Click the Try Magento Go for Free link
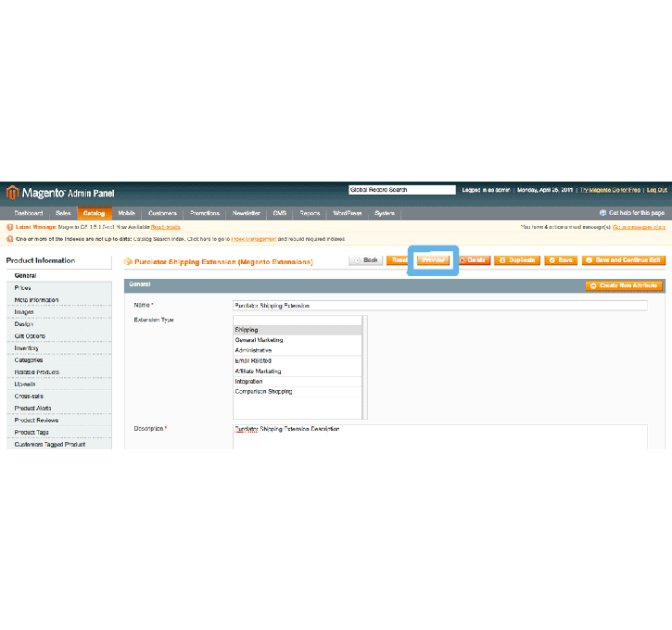This screenshot has width=672, height=630. (610, 190)
